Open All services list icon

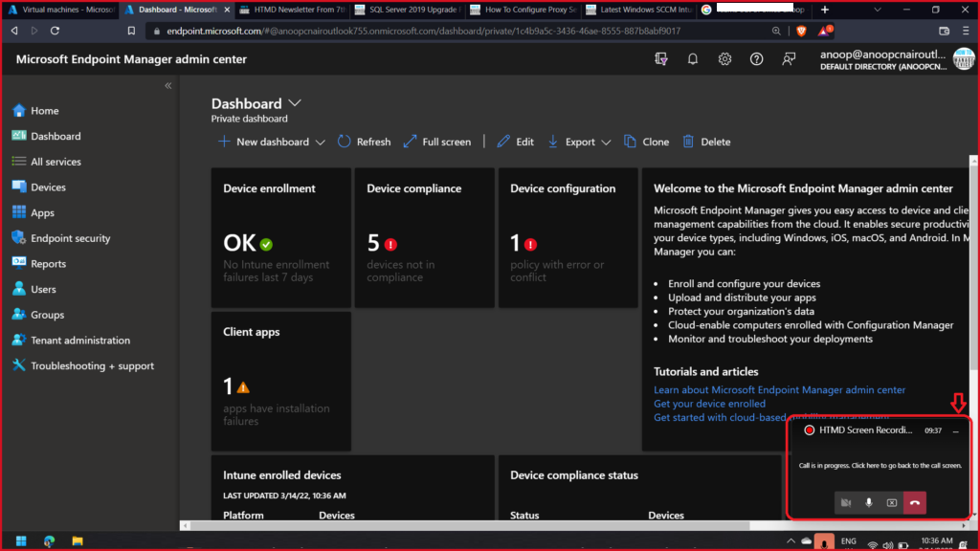coord(19,161)
